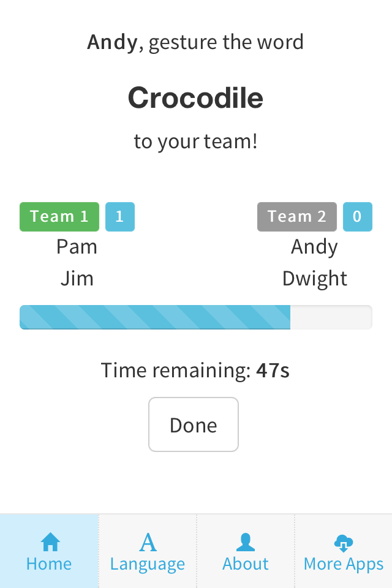The image size is (392, 588).
Task: Switch to the Home tab label
Action: click(49, 564)
